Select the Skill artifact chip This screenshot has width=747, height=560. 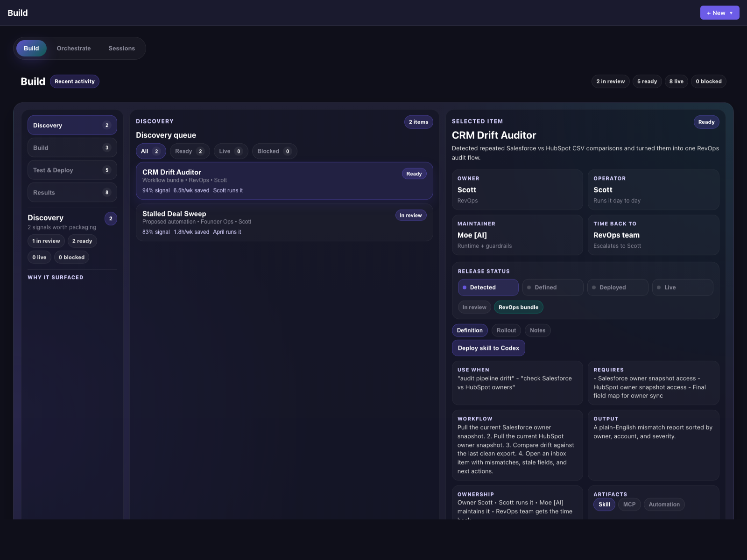pyautogui.click(x=604, y=504)
